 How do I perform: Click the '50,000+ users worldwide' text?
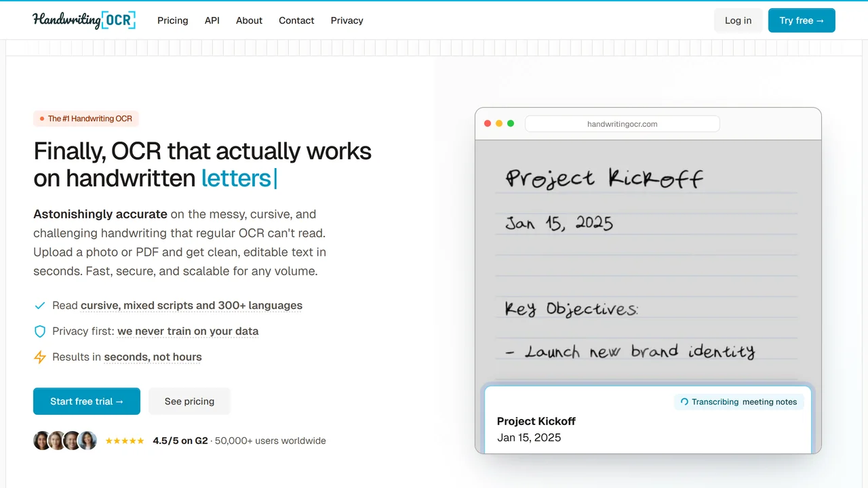(271, 441)
